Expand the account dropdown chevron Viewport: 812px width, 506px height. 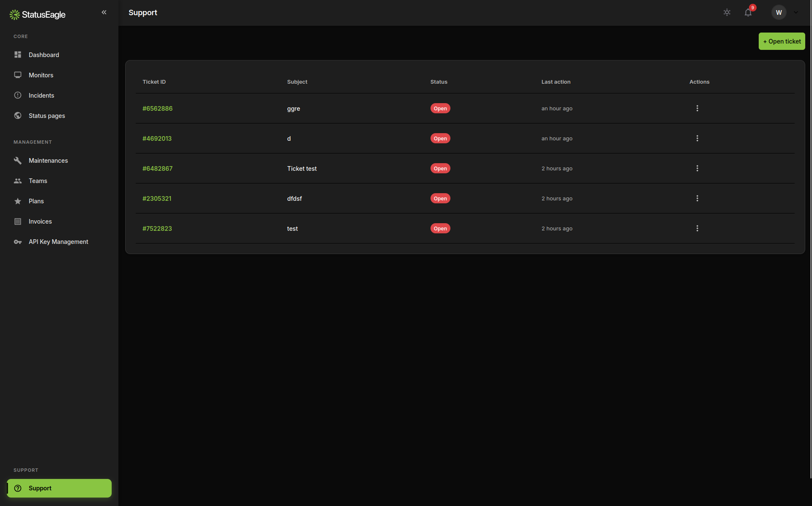click(x=796, y=12)
